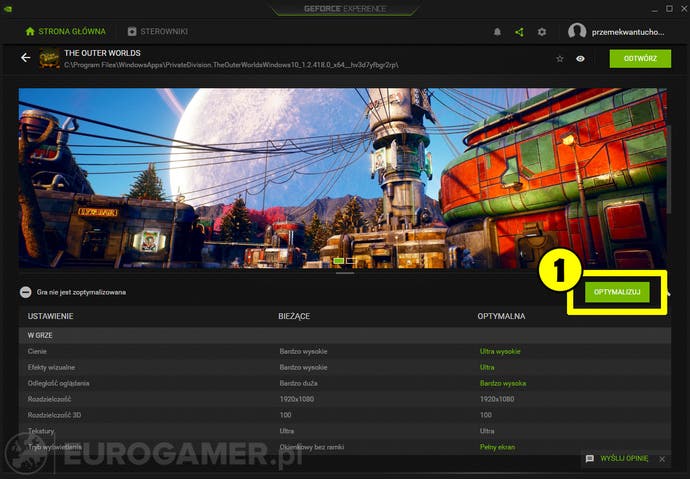
Task: Select the first screenshot indicator dot
Action: [338, 261]
